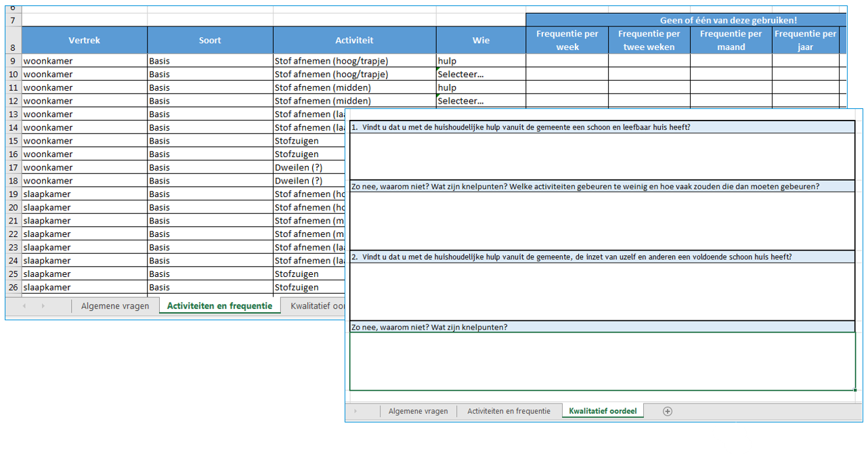Click the next-sheet arrow in the back workbook
Screen dimensions: 868x455
pos(43,306)
